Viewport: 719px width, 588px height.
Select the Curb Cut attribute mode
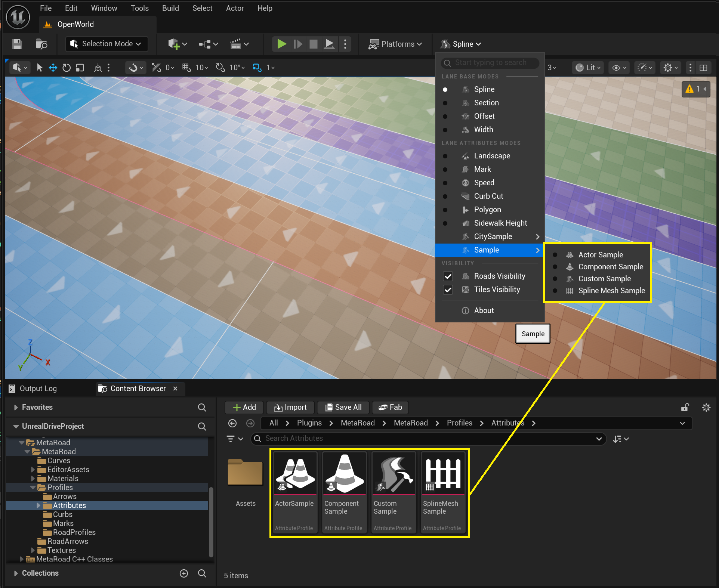(490, 196)
